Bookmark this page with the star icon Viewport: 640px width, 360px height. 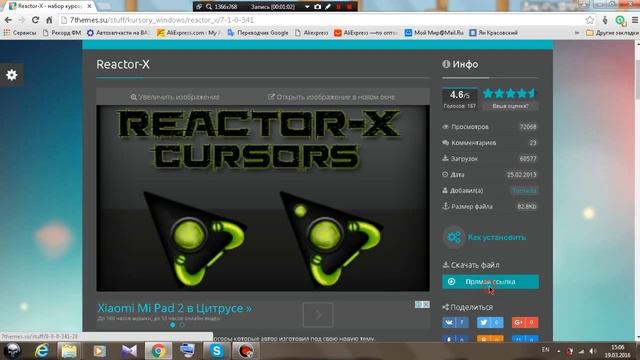(x=590, y=20)
